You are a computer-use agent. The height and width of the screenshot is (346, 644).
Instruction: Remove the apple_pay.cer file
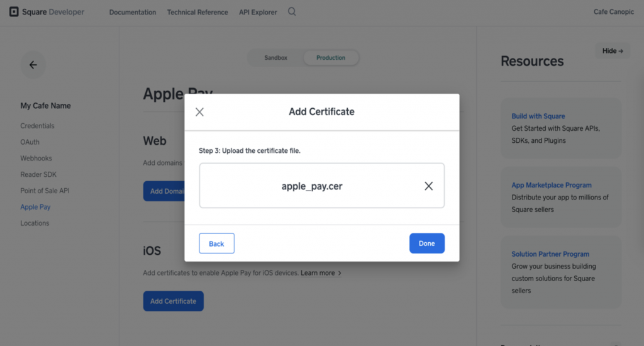tap(428, 186)
